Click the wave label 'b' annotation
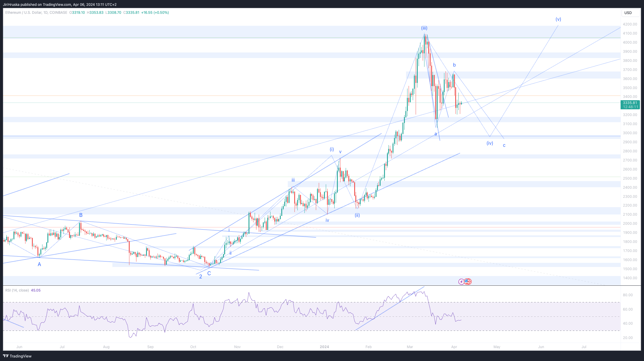644x361 pixels. [x=454, y=65]
